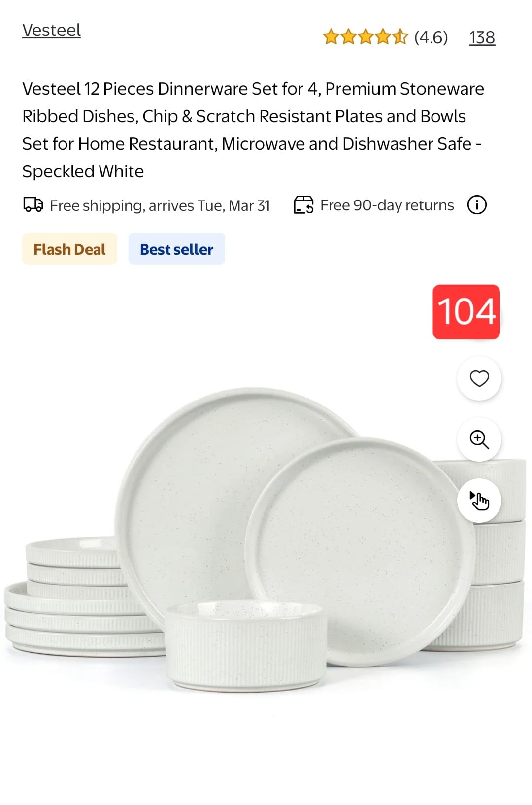Click the delivery truck shipping icon

tap(33, 204)
